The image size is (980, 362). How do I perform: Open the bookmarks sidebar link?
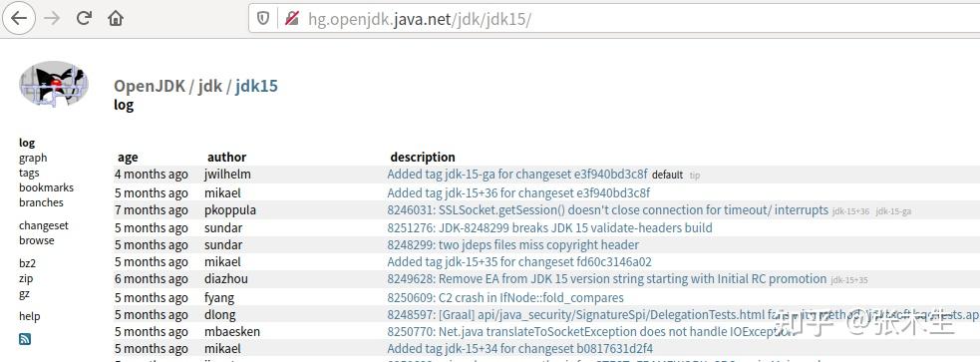tap(46, 187)
